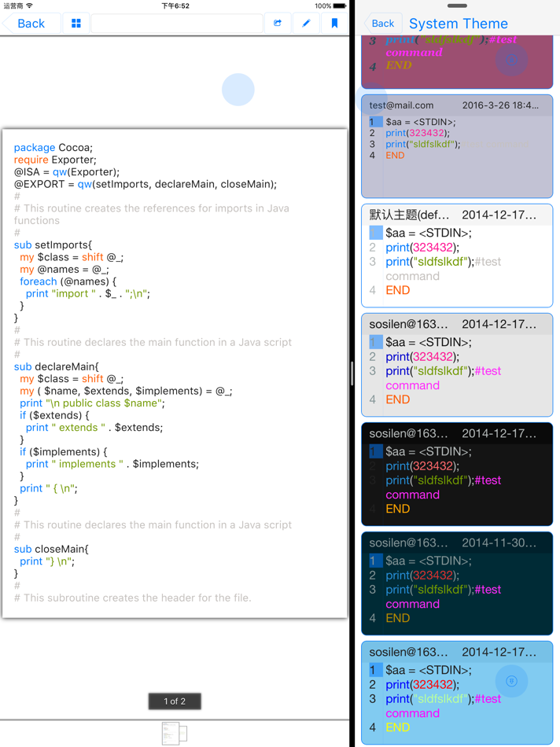The image size is (560, 747).
Task: Click the "foreach (@names) {" line
Action: pos(68,282)
